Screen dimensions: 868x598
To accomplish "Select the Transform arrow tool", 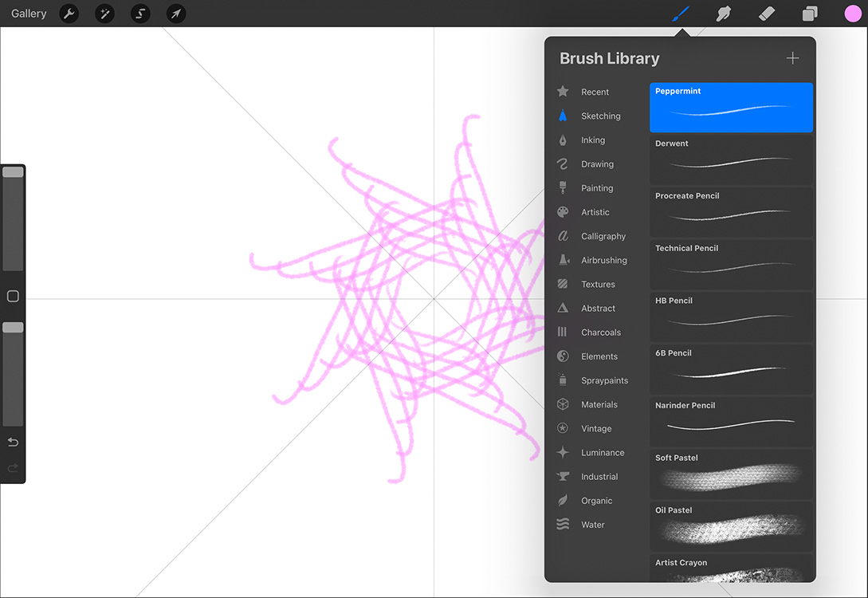I will (x=176, y=14).
